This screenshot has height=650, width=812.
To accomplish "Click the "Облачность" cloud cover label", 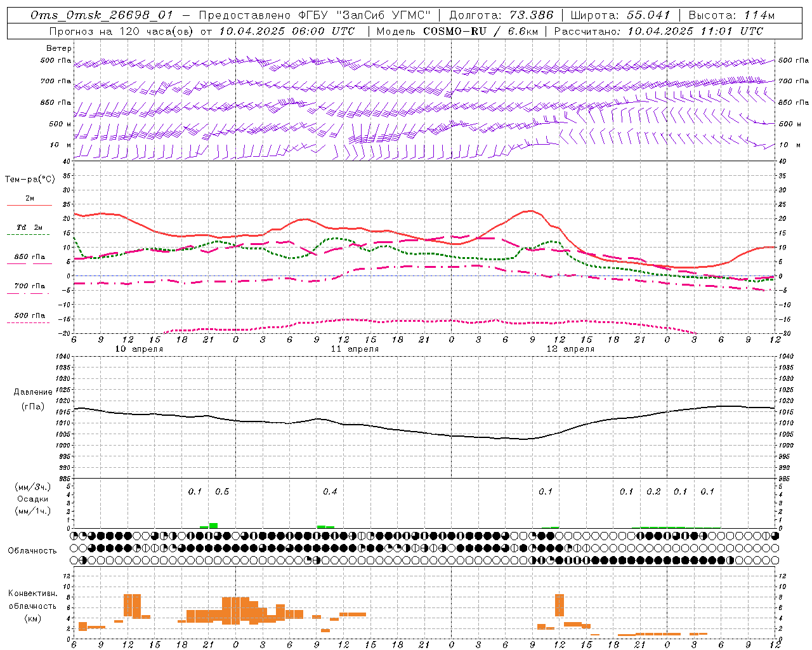I will coord(32,551).
